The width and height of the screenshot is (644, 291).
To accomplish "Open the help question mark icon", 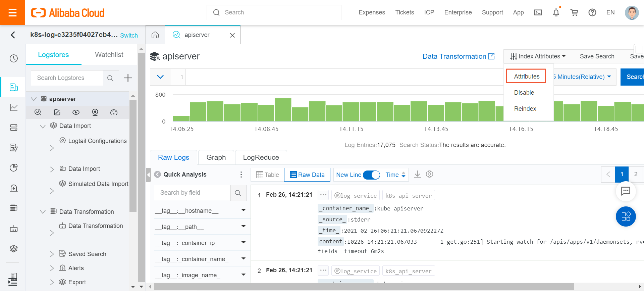I will pyautogui.click(x=592, y=12).
